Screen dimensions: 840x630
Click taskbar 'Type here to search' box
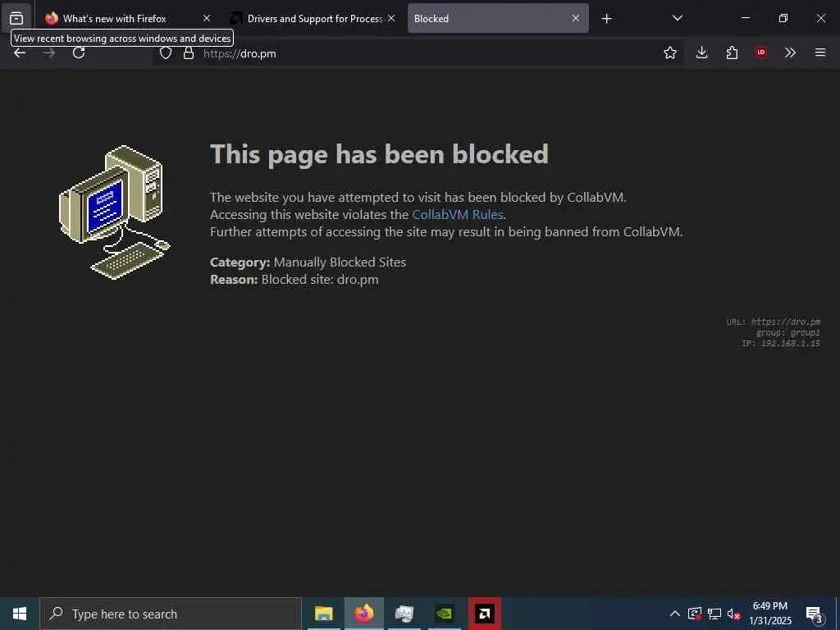click(x=171, y=614)
